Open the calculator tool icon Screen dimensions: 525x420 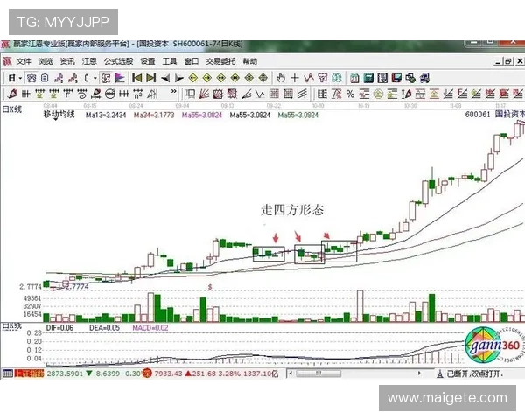368,79
